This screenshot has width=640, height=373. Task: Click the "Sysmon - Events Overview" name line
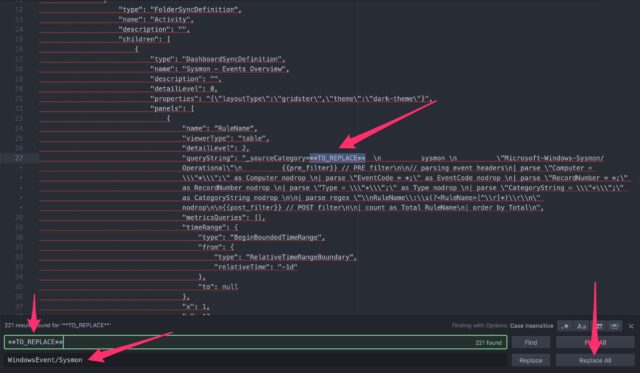pos(220,69)
